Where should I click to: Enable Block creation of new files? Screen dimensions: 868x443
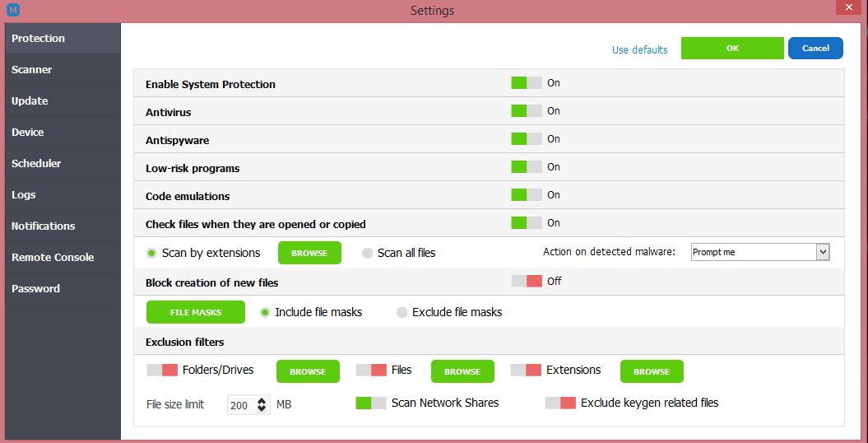(x=526, y=282)
